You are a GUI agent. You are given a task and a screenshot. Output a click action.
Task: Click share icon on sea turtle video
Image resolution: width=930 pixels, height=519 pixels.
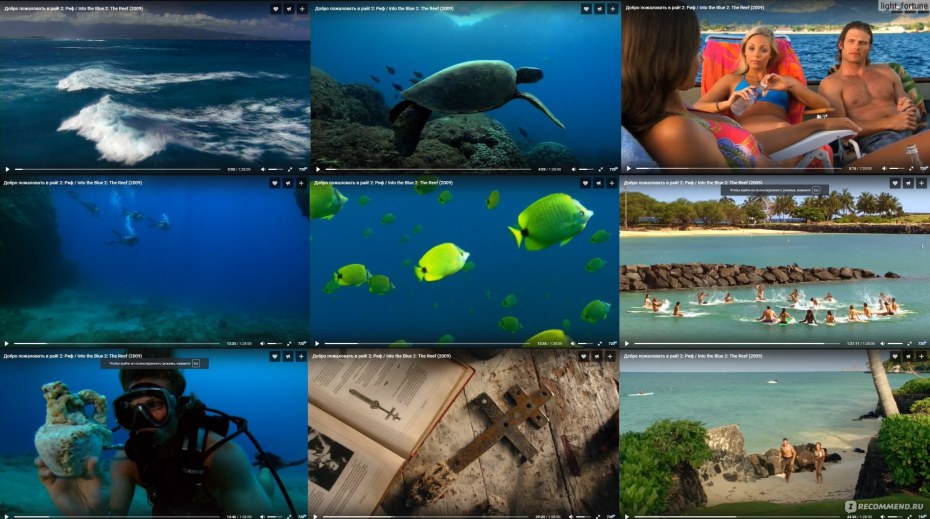(598, 8)
